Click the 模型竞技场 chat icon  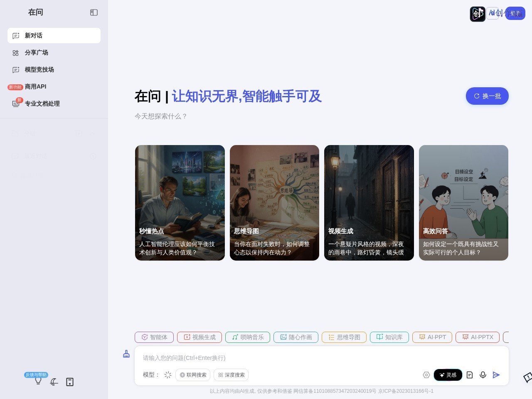[x=16, y=70]
